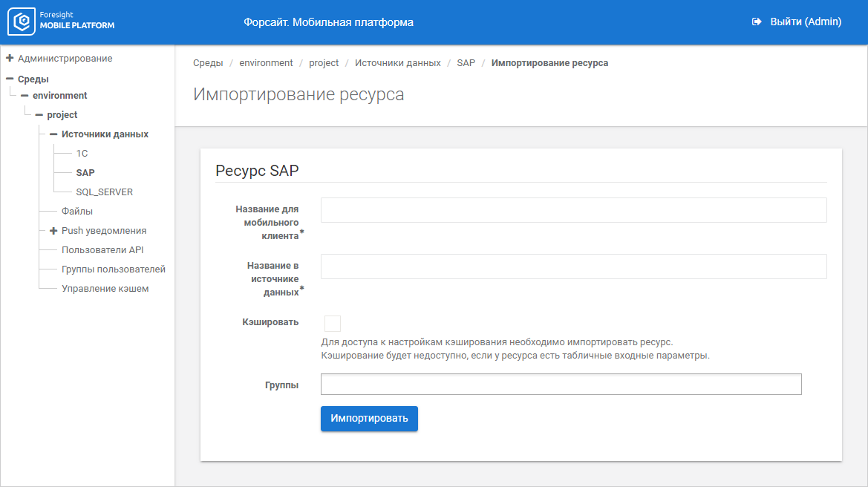
Task: Open Файлы in the sidebar
Action: click(x=77, y=212)
